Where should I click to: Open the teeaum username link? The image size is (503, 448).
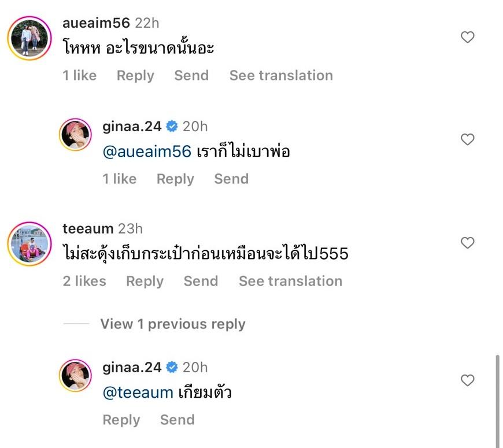(88, 229)
